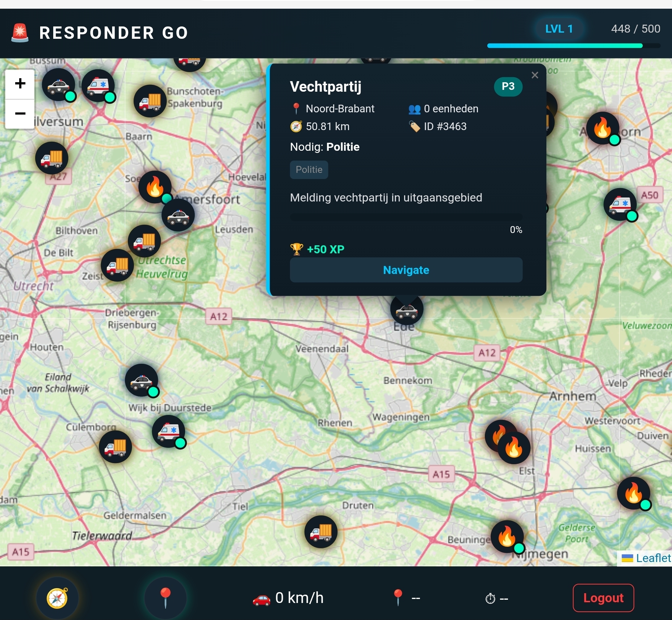Select the LVL 1 level badge

pos(558,29)
